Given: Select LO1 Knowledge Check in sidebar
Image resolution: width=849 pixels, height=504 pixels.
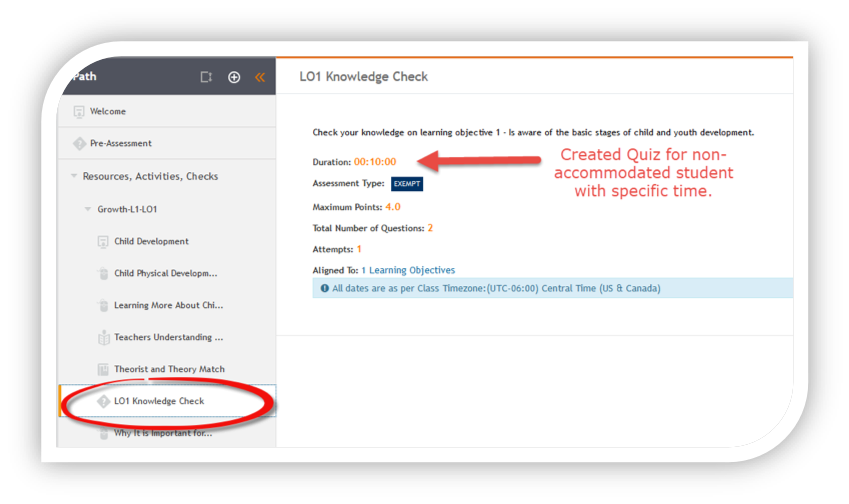Looking at the screenshot, I should click(158, 402).
